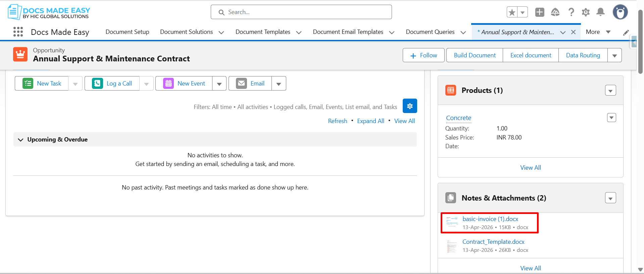Open the activity timeline filter settings gear
This screenshot has height=274, width=644.
pyautogui.click(x=410, y=106)
